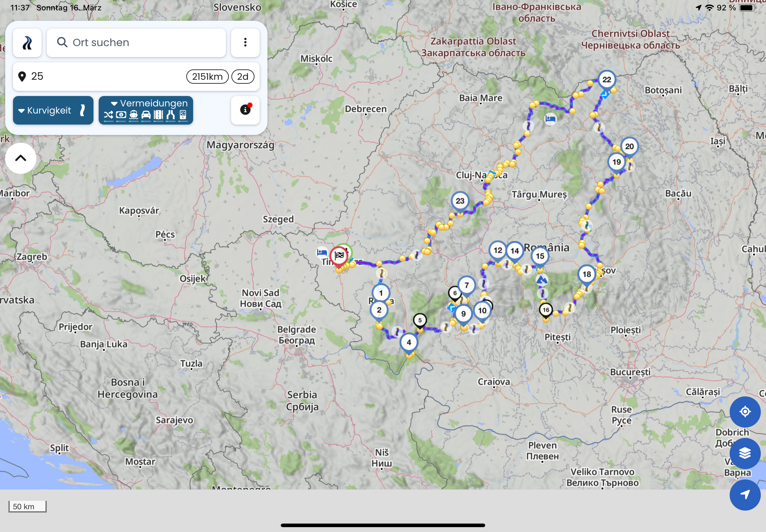The width and height of the screenshot is (766, 532).
Task: Start navigation with arrow button
Action: coord(745,495)
